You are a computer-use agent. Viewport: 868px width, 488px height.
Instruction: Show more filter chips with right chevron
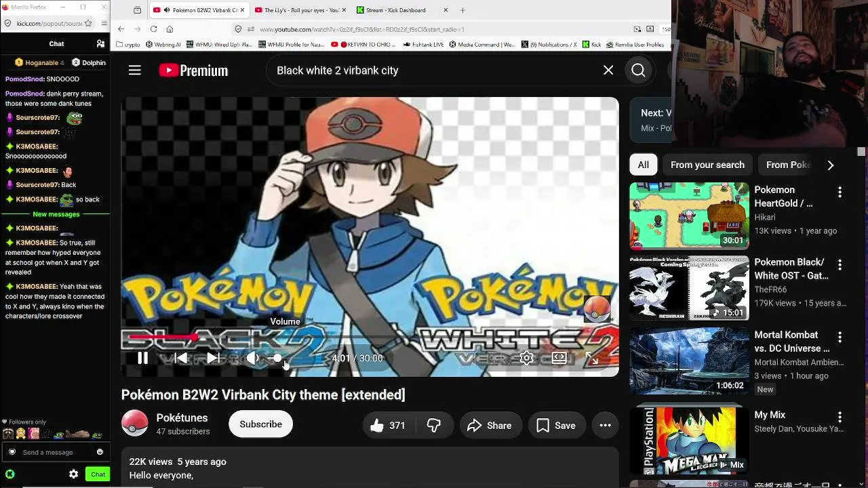[830, 165]
